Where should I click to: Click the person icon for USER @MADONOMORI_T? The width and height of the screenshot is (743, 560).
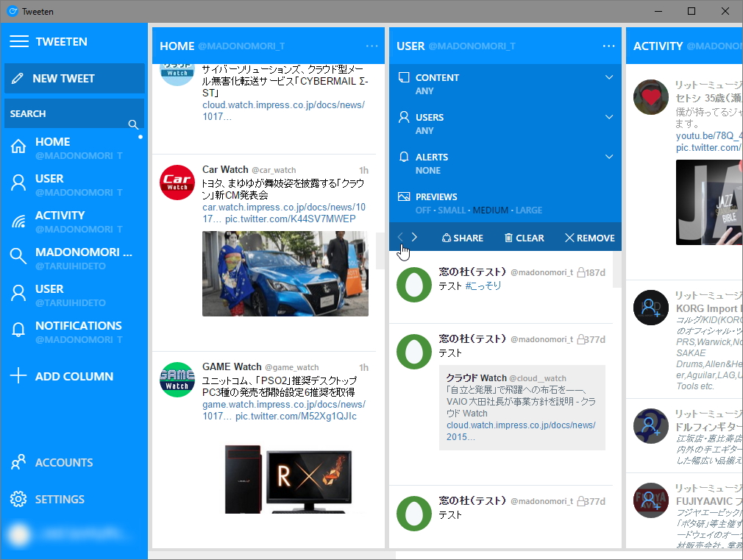[x=18, y=182]
